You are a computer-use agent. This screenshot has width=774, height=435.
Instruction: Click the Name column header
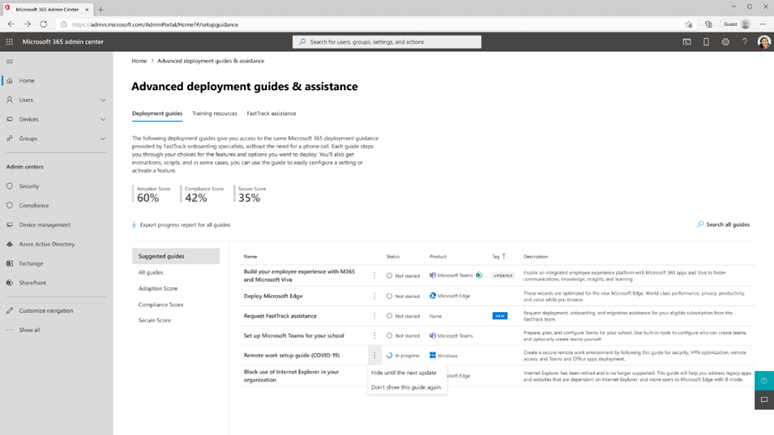click(250, 256)
